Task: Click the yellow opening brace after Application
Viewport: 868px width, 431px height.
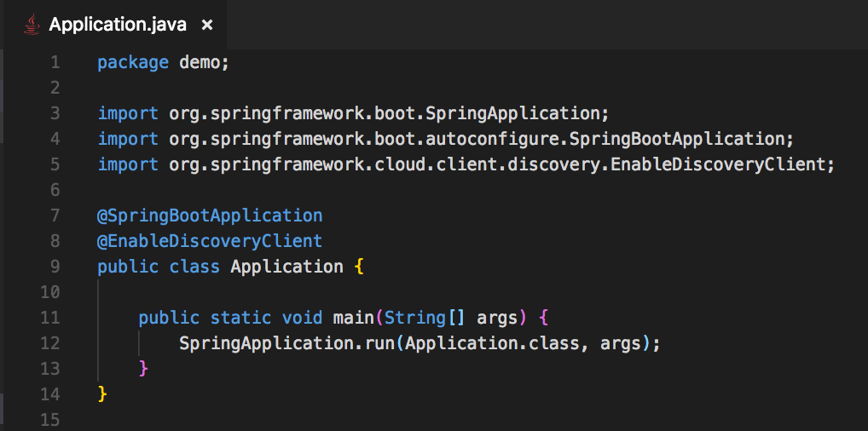Action: [x=359, y=267]
